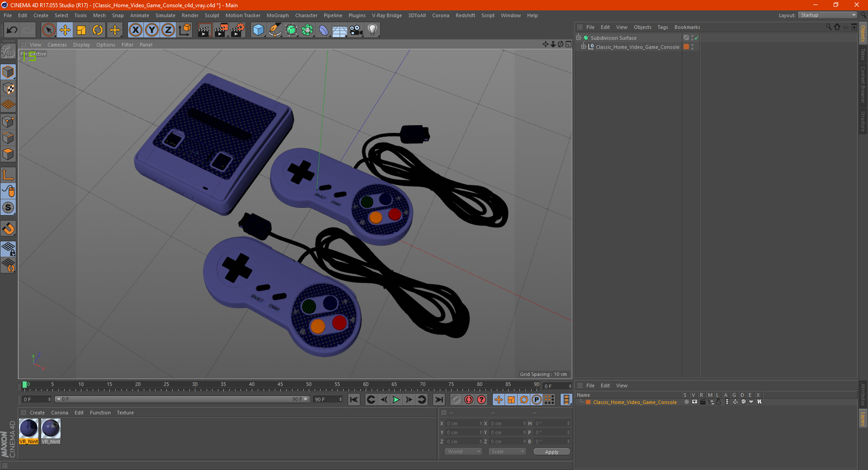Switch to Edges mode
Viewport: 868px width, 470px height.
pyautogui.click(x=8, y=138)
